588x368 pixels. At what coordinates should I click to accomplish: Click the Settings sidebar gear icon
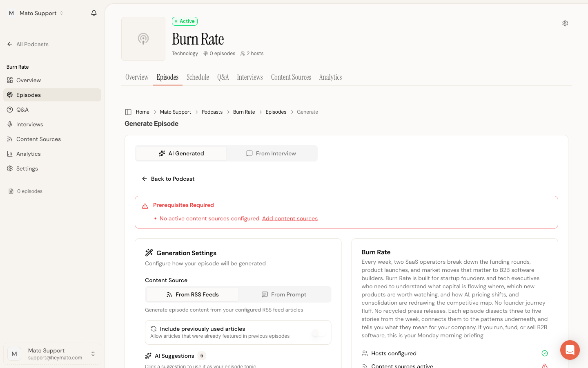click(10, 168)
